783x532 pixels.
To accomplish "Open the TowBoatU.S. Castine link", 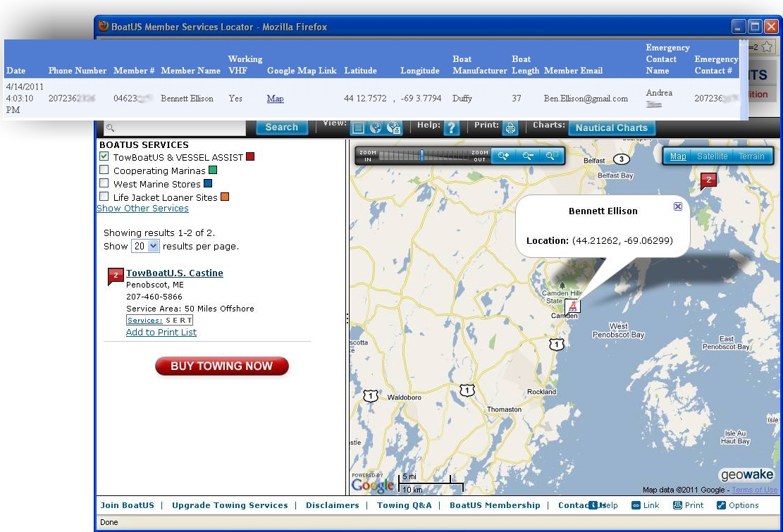I will pos(174,273).
